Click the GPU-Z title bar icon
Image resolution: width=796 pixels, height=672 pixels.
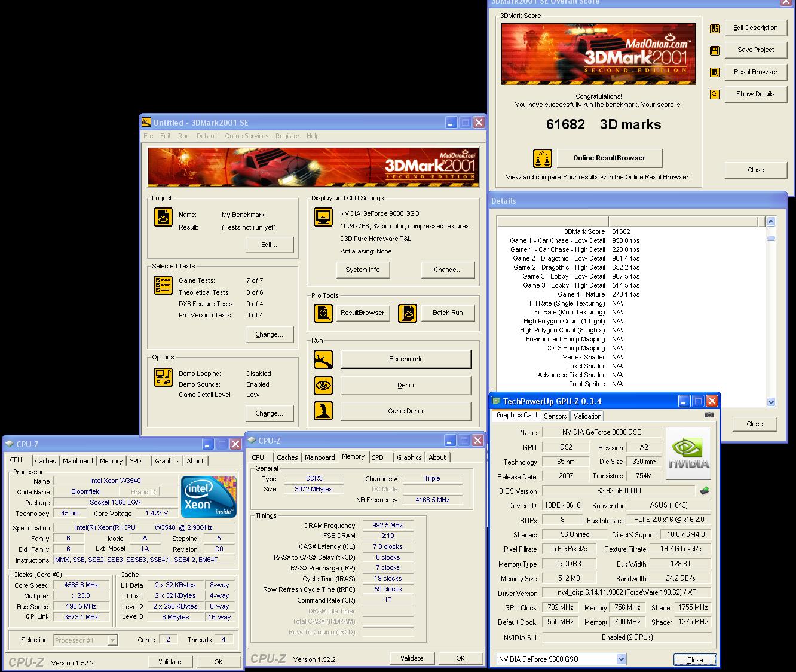(496, 401)
